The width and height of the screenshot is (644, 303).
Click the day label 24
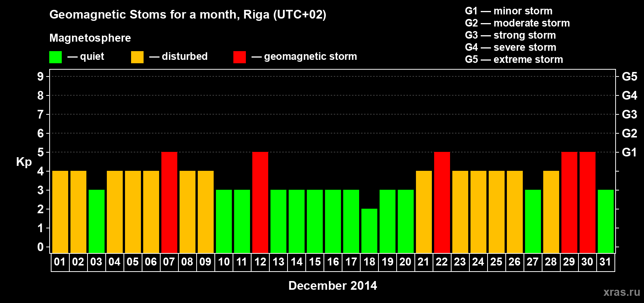click(478, 262)
